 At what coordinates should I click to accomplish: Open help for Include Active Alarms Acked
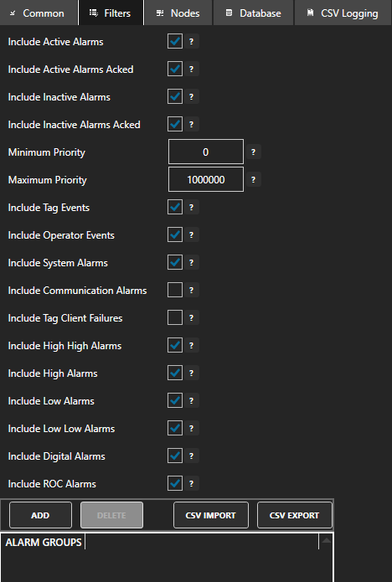pos(191,69)
